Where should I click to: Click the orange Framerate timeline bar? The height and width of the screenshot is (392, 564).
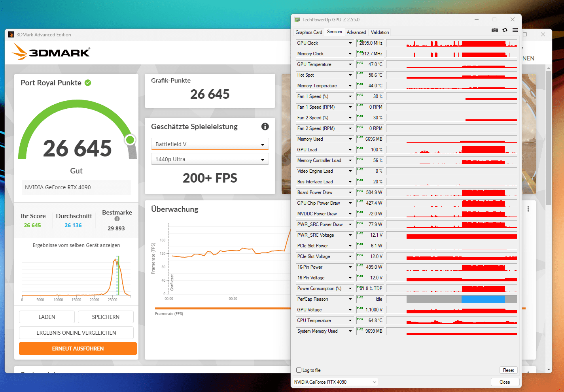click(223, 308)
